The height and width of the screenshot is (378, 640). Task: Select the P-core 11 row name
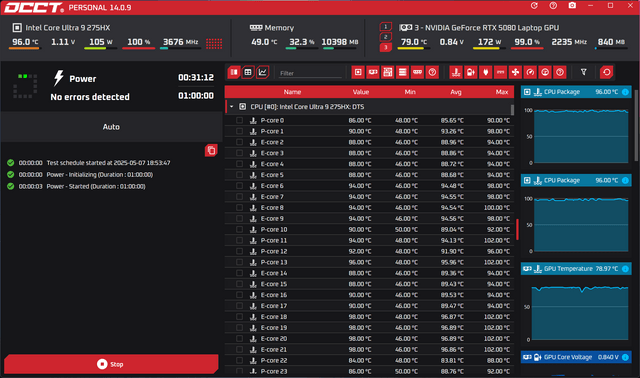(273, 240)
